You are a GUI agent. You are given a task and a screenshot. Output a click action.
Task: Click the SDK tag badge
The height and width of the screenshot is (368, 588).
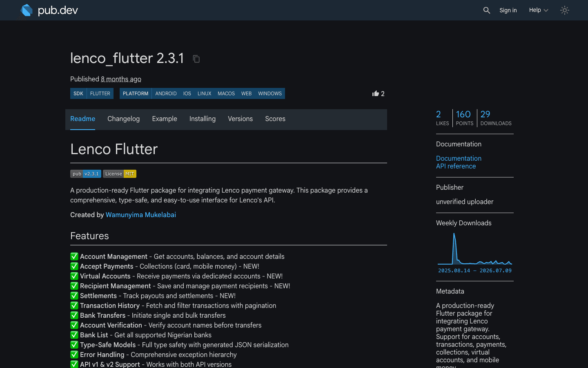pos(78,94)
